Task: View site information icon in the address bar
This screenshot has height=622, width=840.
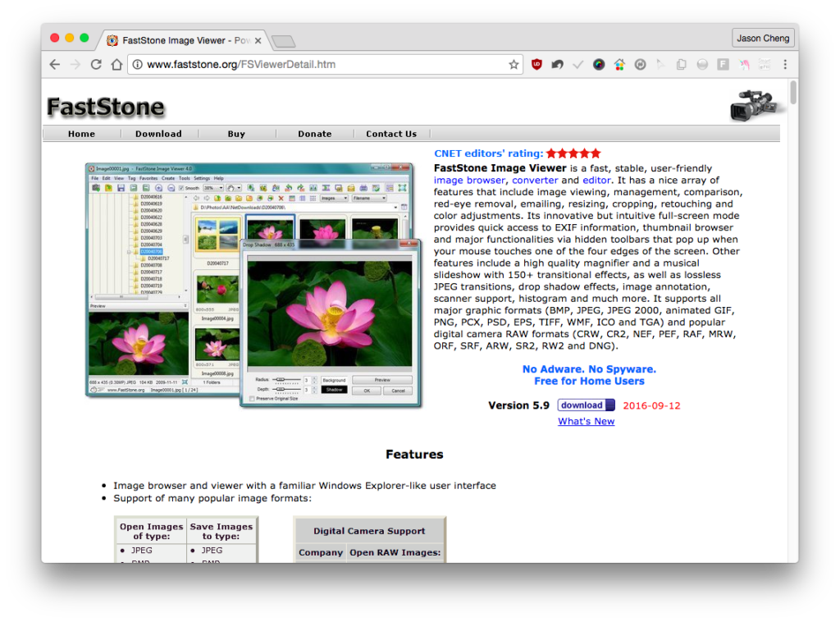Action: [138, 65]
